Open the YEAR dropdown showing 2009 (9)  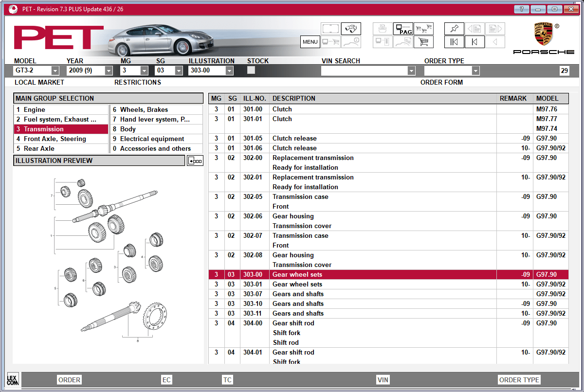pyautogui.click(x=109, y=71)
